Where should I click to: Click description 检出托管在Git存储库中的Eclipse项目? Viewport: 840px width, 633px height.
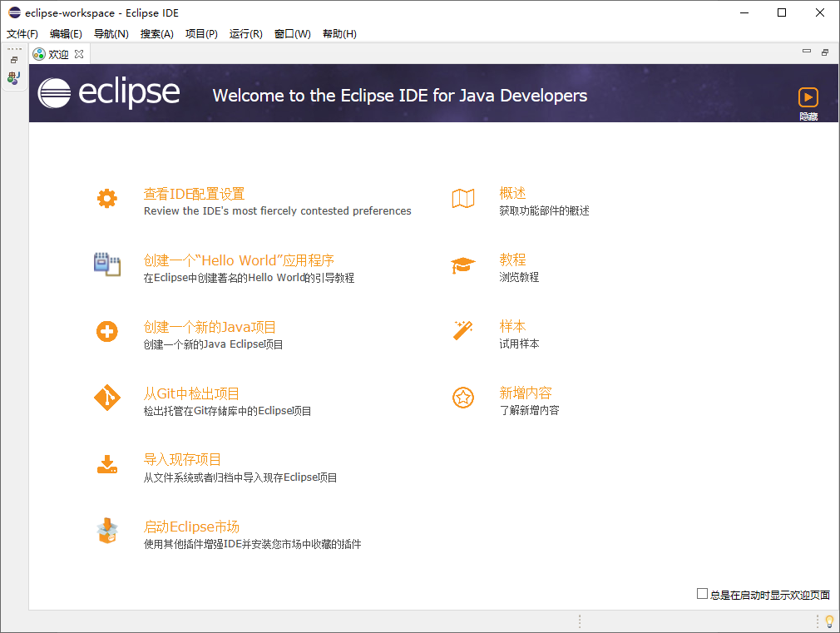[228, 411]
